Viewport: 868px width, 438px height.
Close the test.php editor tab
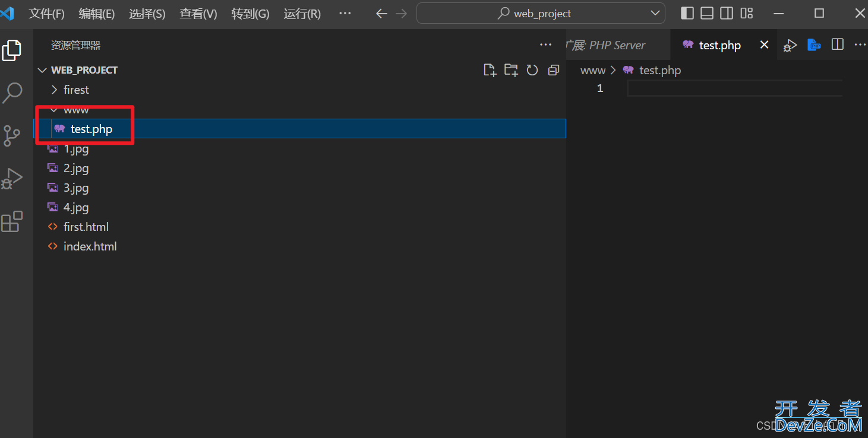click(x=765, y=45)
